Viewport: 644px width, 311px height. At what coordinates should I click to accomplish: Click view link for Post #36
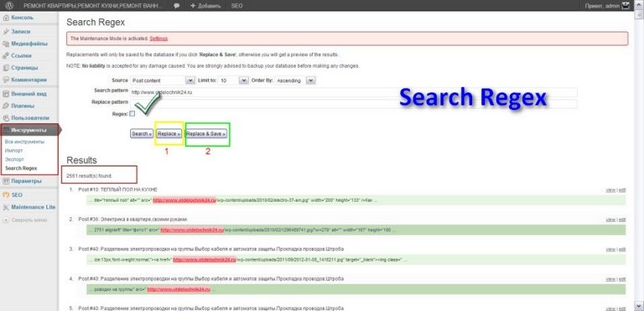coord(610,220)
